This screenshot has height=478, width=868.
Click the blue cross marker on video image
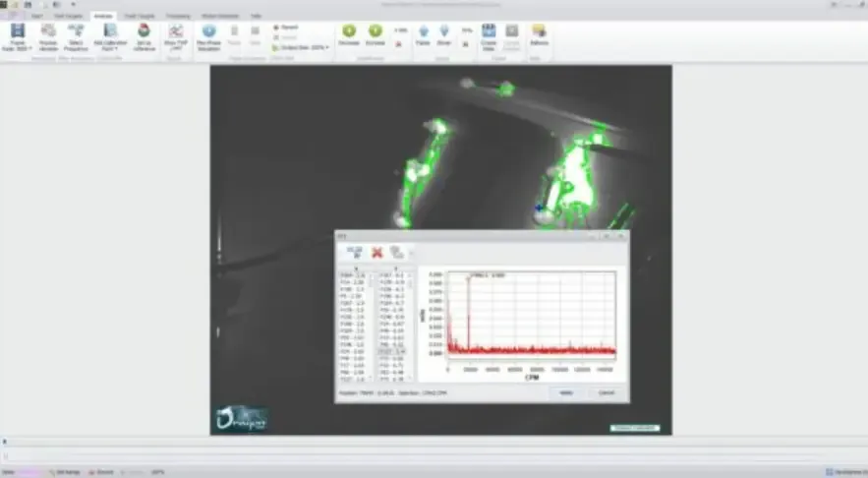click(539, 209)
